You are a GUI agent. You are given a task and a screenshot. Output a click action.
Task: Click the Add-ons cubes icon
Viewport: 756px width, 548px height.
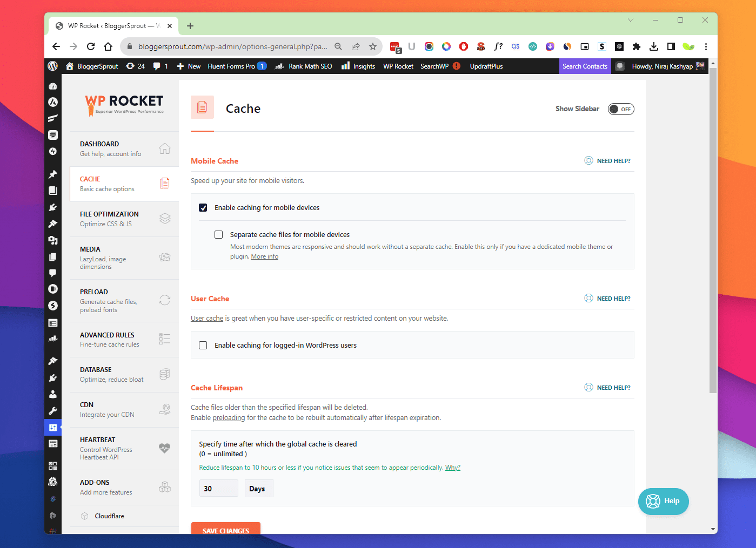point(165,487)
